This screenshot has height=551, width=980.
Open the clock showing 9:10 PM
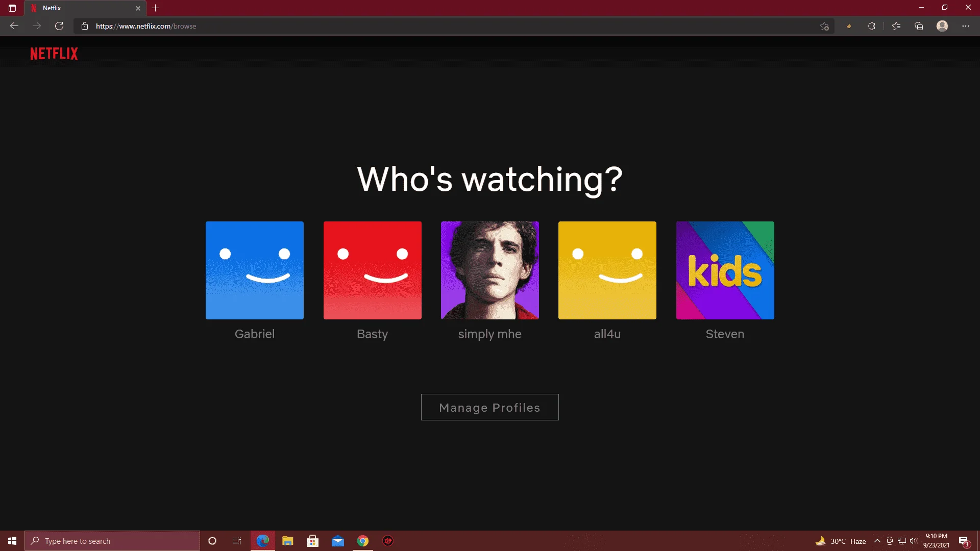(x=936, y=541)
